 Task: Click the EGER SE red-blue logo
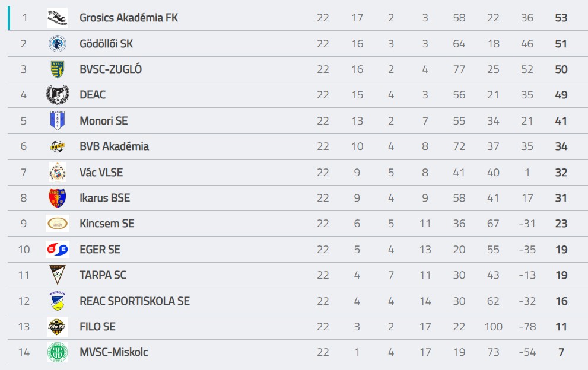tap(58, 249)
